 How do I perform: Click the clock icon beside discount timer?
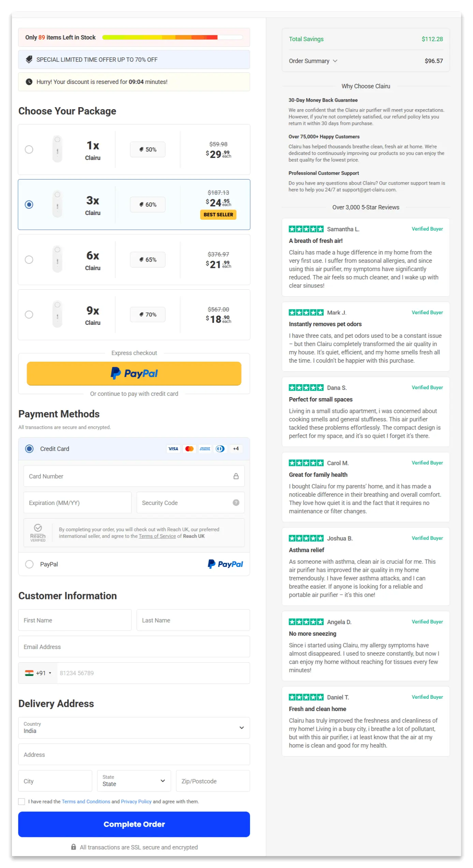pos(29,82)
